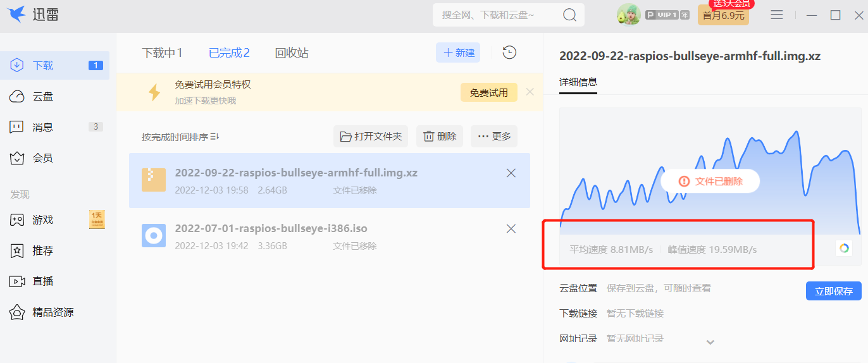Viewport: 868px width, 363px height.
Task: Open the 下载 sidebar section
Action: (x=55, y=66)
